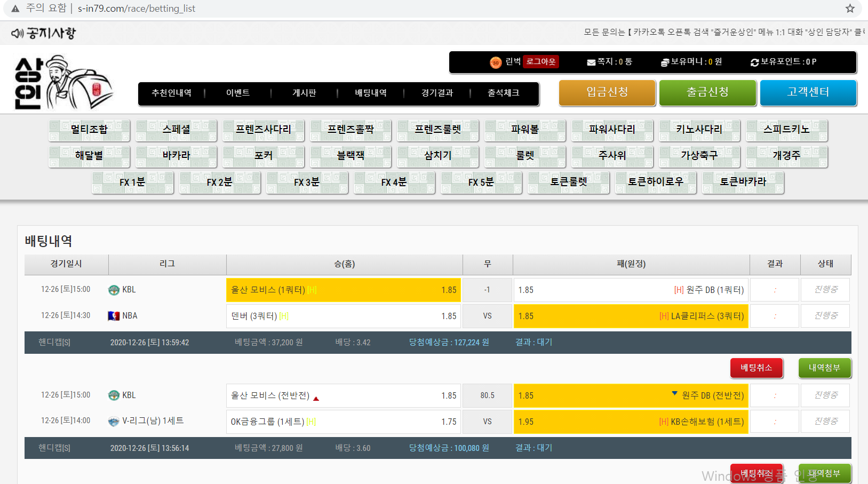Click the site security warning triangle icon

click(x=15, y=9)
